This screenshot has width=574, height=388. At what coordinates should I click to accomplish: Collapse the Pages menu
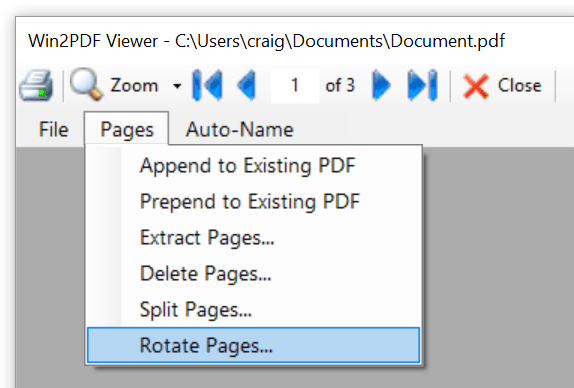click(127, 130)
